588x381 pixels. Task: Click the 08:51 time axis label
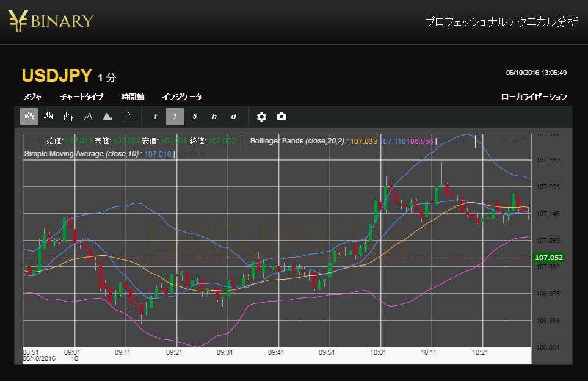31,352
